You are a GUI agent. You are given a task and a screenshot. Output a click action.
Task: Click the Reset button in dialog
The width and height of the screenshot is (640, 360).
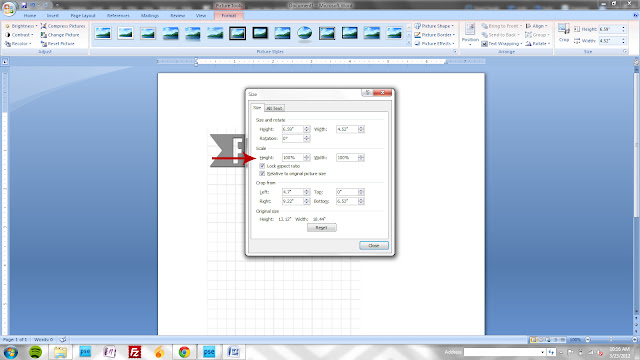pos(322,227)
